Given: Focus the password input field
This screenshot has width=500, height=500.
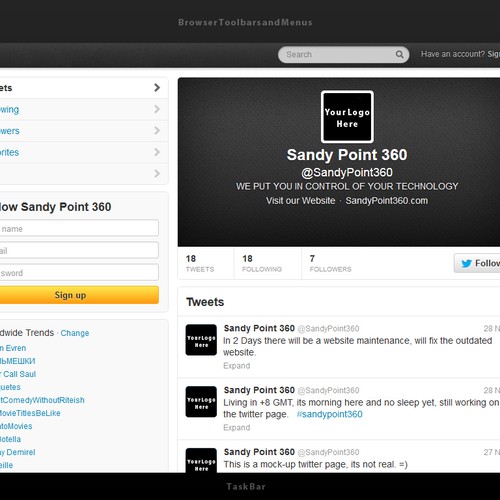Looking at the screenshot, I should pyautogui.click(x=79, y=272).
